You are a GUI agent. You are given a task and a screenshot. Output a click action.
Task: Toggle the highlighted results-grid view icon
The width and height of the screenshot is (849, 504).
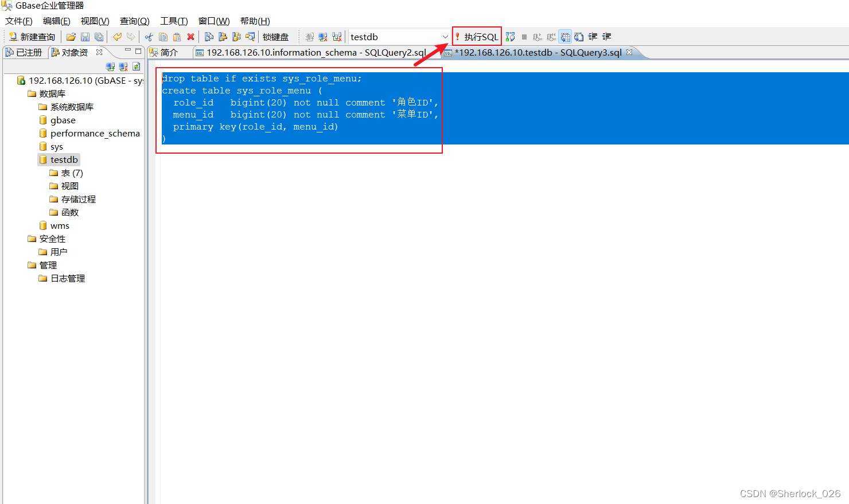(565, 36)
